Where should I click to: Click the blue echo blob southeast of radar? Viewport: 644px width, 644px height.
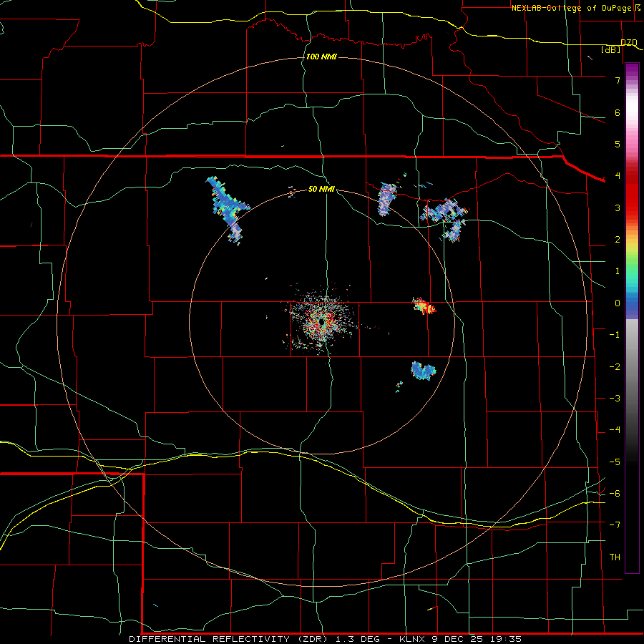(423, 371)
